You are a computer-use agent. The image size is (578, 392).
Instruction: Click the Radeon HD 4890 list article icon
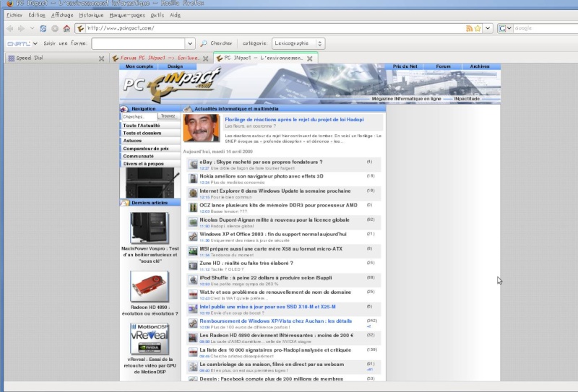pos(193,338)
